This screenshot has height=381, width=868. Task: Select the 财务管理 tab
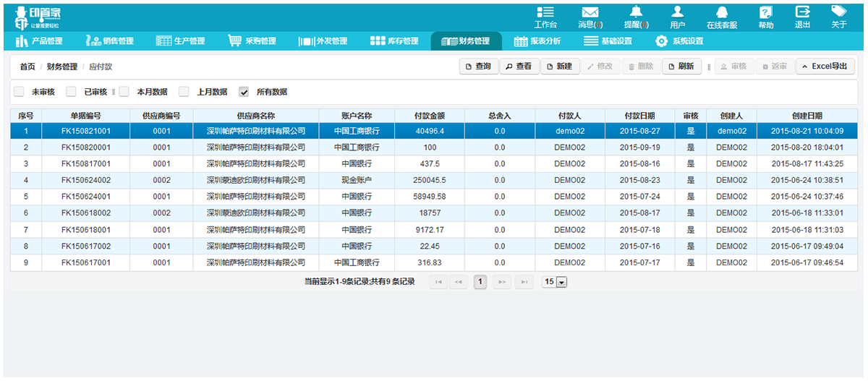pyautogui.click(x=466, y=41)
